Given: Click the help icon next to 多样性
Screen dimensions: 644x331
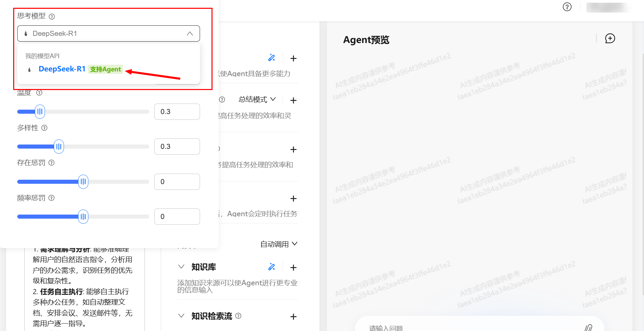Looking at the screenshot, I should tap(44, 128).
